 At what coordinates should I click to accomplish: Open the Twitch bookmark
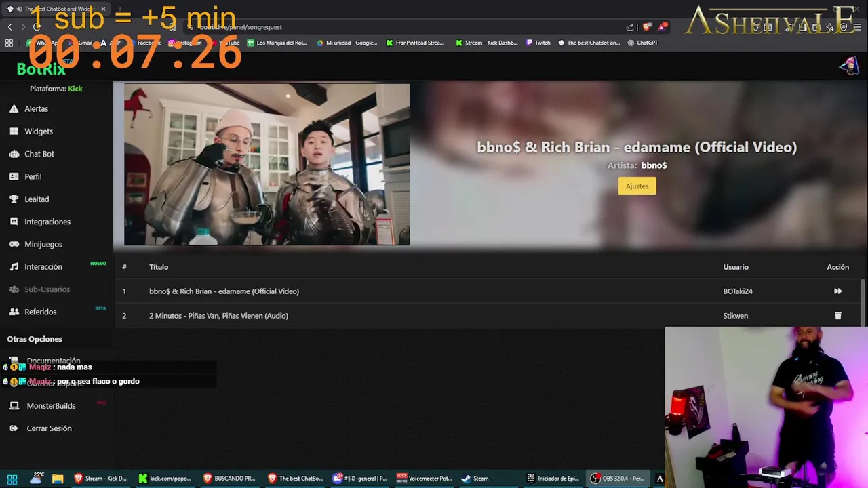538,43
